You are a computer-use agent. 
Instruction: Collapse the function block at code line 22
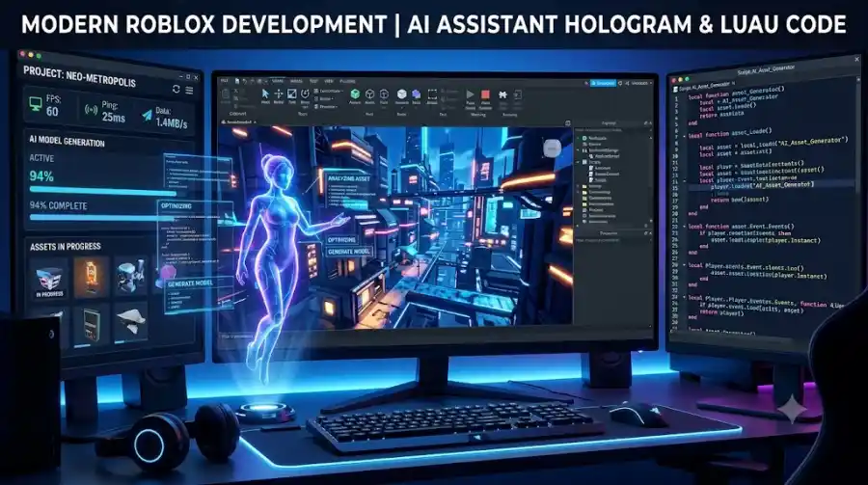685,227
